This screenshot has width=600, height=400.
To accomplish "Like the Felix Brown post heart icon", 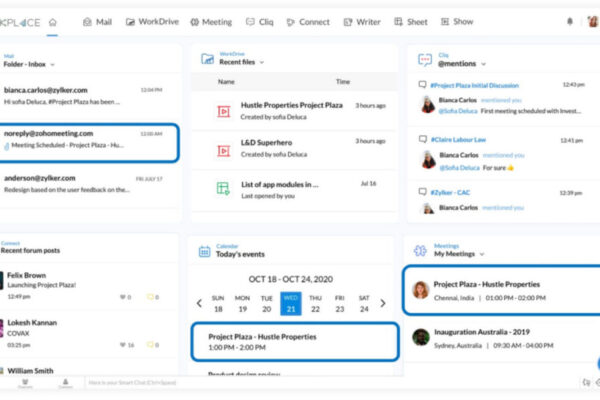I will 123,297.
